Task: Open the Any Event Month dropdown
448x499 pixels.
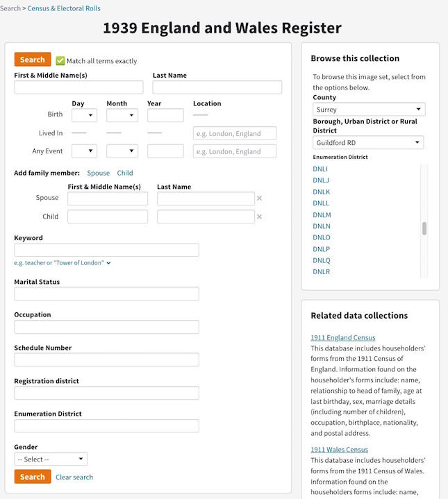Action: [x=122, y=151]
